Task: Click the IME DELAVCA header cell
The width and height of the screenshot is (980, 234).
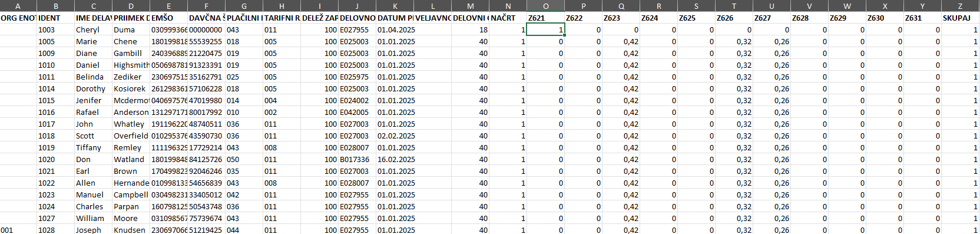Action: (93, 18)
